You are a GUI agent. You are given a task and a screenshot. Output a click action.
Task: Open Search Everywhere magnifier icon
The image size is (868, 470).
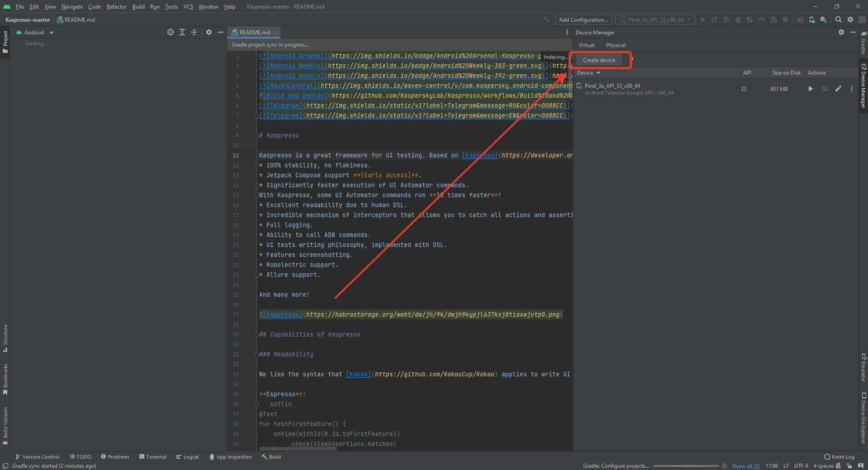pos(839,19)
